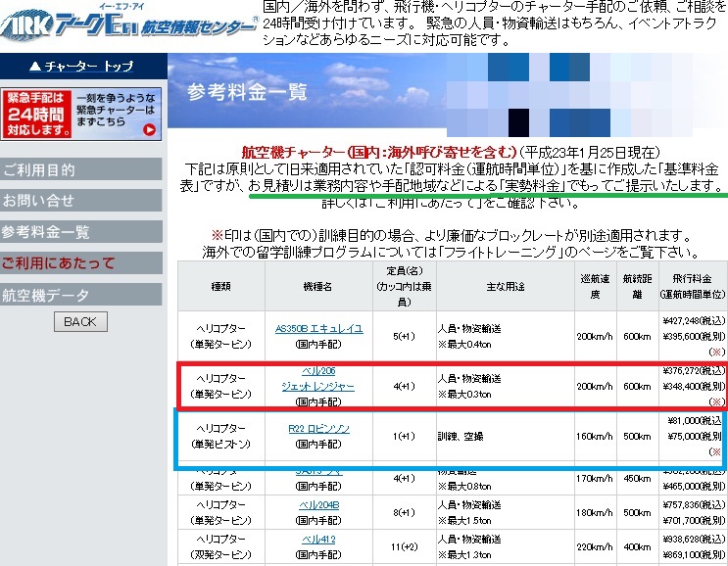Viewport: 728px width, 566px height.
Task: Open ご利用にあたって in the sidebar
Action: point(81,263)
